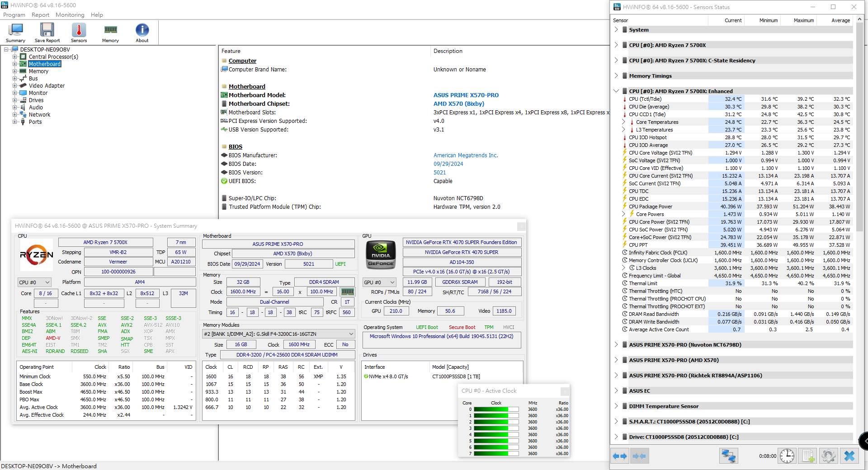Screen dimensions: 868x470
Task: Open sensor settings gear icon
Action: pos(829,456)
